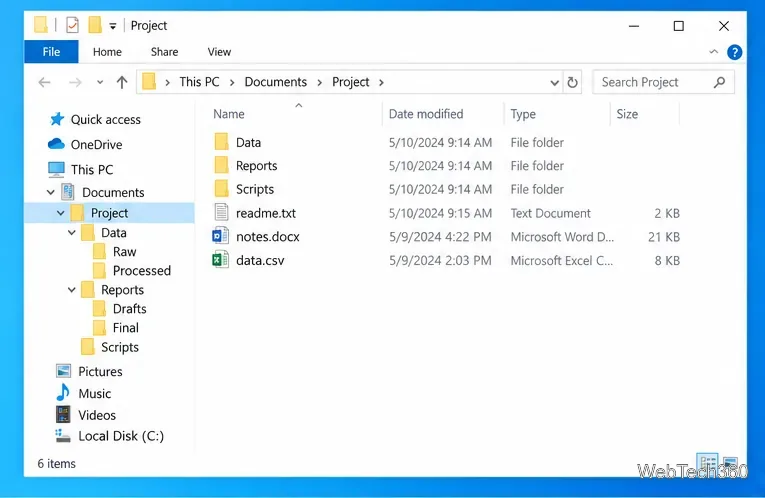Click the data.csv file name
Viewport: 765px width, 498px height.
[x=260, y=260]
